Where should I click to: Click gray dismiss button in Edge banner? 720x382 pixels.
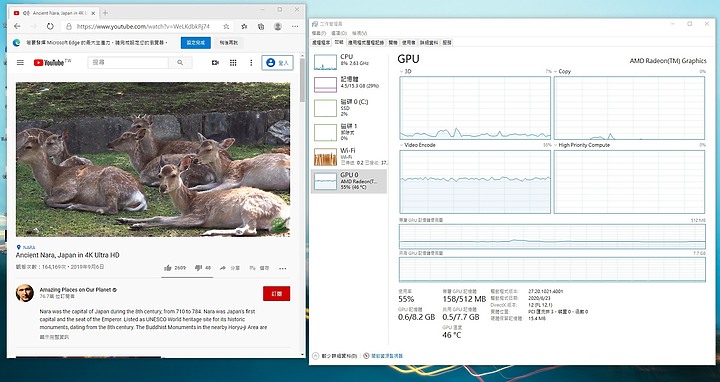(x=228, y=43)
